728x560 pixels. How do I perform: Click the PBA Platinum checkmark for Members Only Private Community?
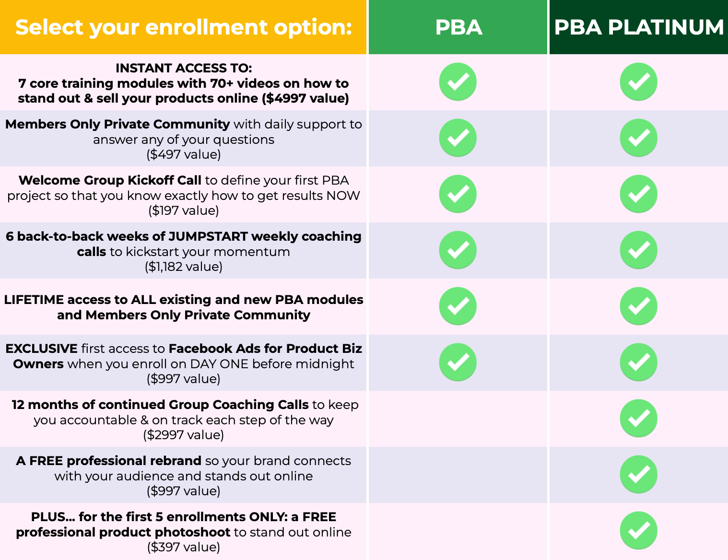point(639,138)
